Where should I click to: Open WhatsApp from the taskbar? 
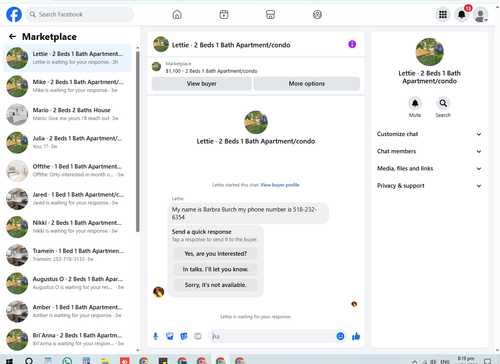[67, 361]
